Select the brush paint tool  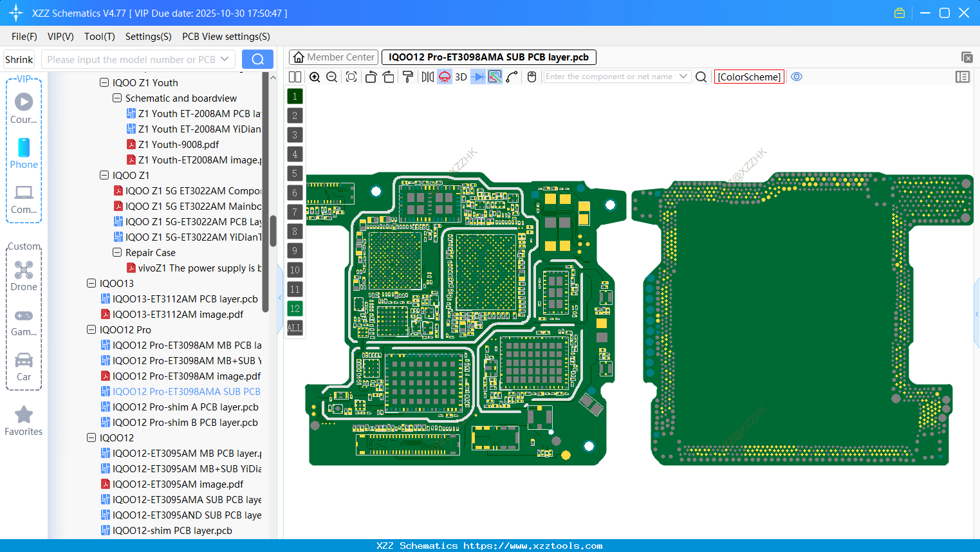407,77
